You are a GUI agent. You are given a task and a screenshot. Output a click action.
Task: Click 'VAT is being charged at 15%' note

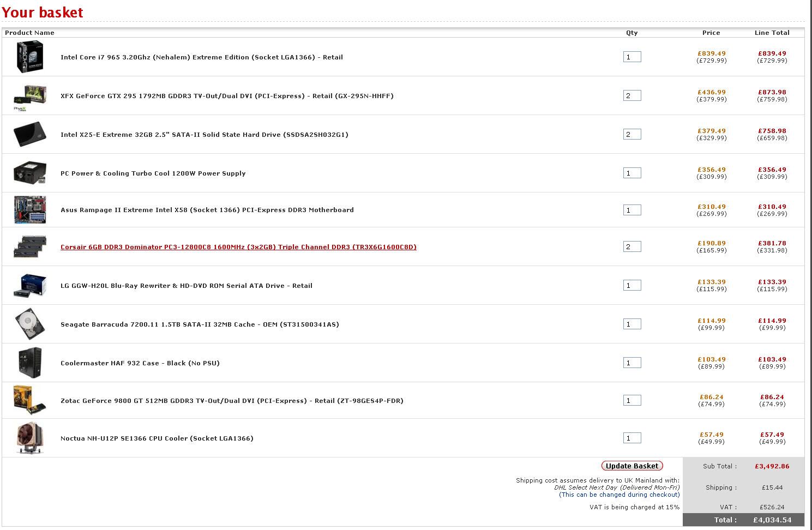pyautogui.click(x=635, y=507)
